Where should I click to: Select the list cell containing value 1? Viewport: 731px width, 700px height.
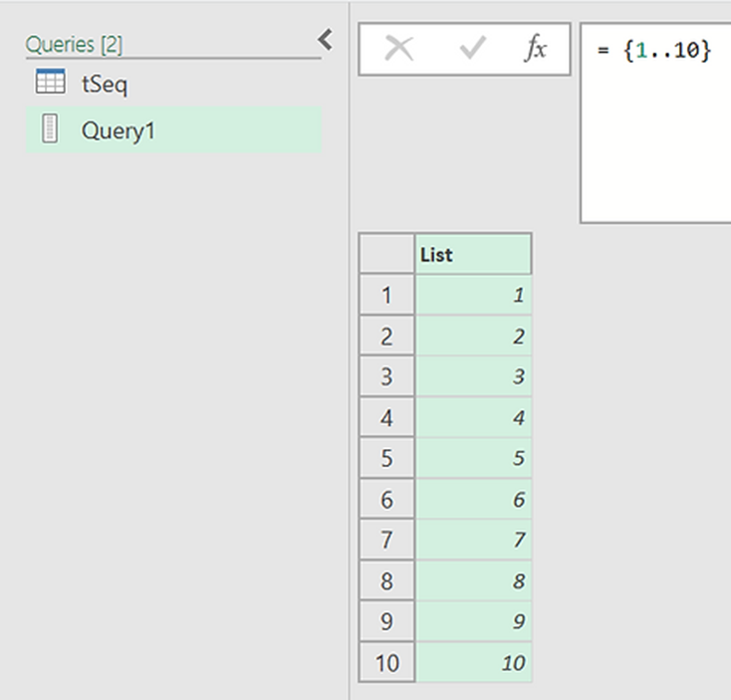pyautogui.click(x=474, y=296)
